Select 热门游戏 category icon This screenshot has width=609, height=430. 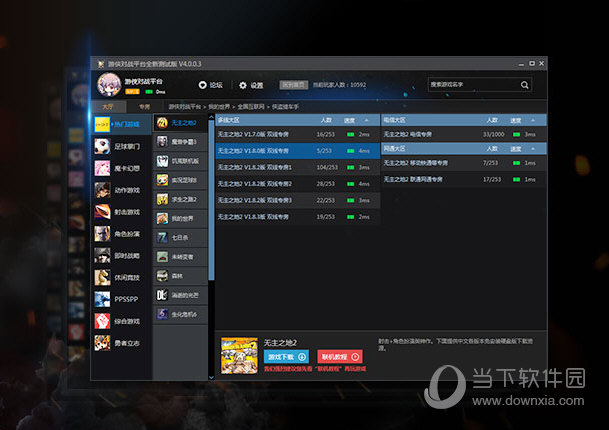tap(102, 124)
